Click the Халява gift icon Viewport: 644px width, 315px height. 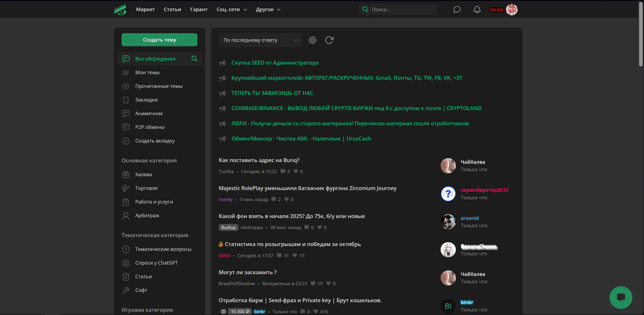tap(126, 175)
